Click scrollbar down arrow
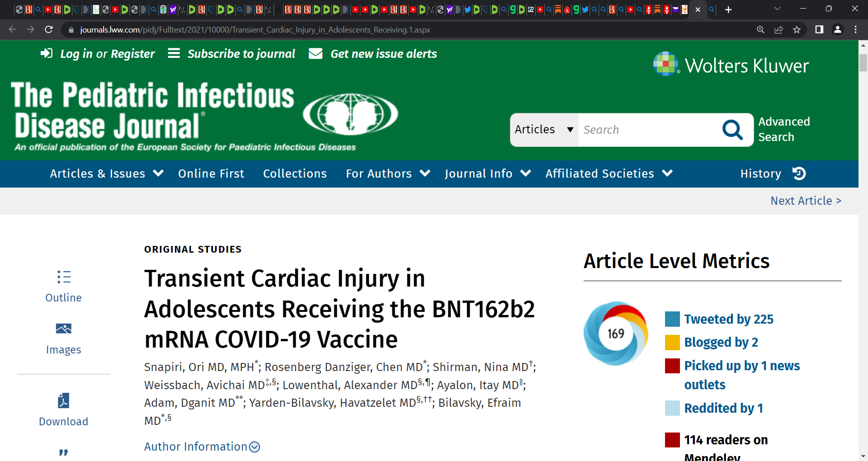868x461 pixels. (863, 456)
